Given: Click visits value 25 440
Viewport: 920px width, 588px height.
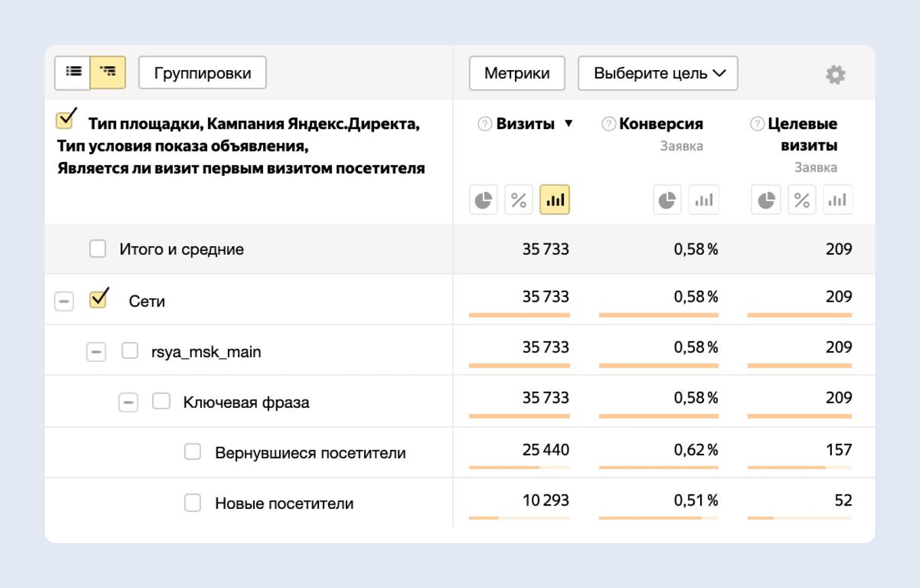Looking at the screenshot, I should [546, 449].
